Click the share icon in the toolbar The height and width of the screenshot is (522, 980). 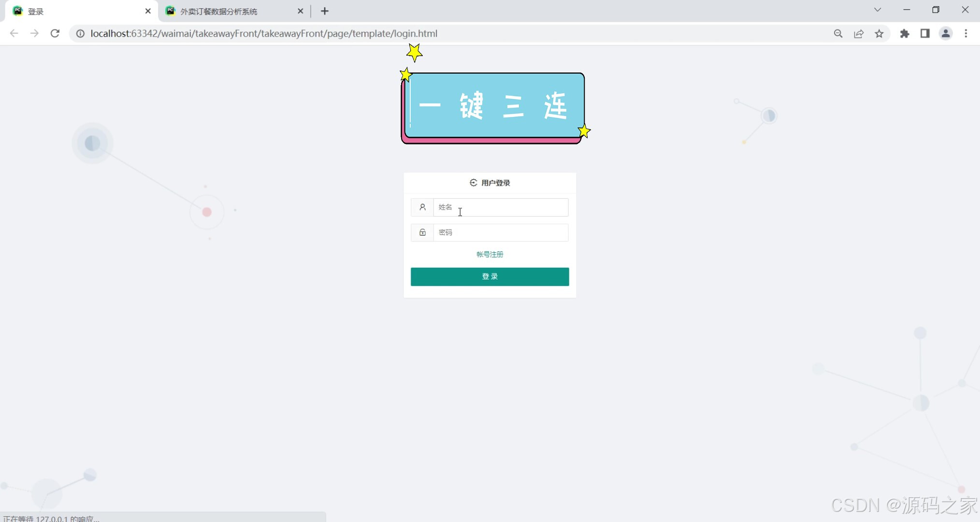click(859, 33)
